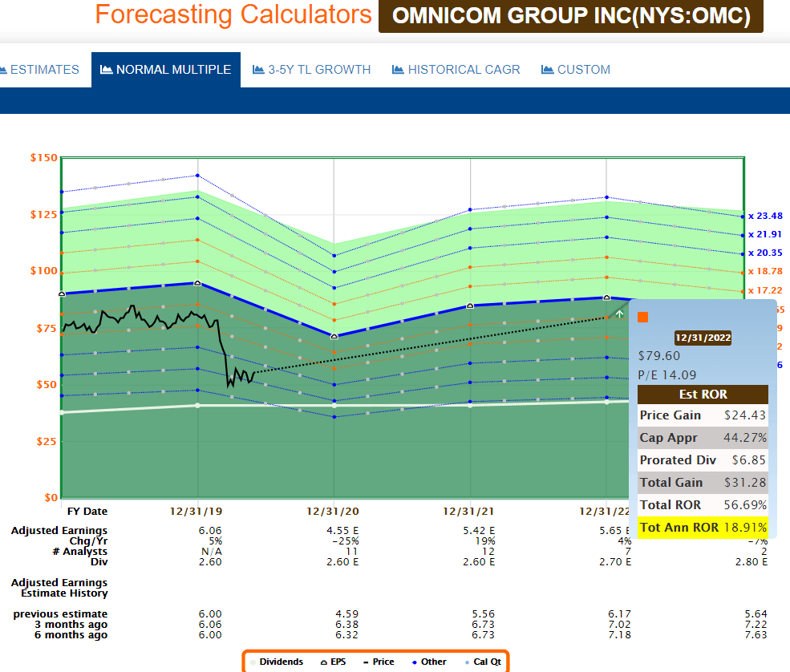Image resolution: width=790 pixels, height=672 pixels.
Task: Click the Cap Appr 44.27% row
Action: click(703, 437)
